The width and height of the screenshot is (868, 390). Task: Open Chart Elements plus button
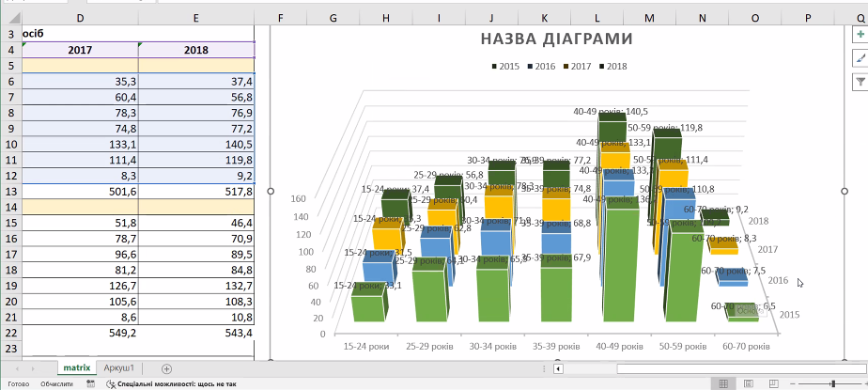point(860,35)
